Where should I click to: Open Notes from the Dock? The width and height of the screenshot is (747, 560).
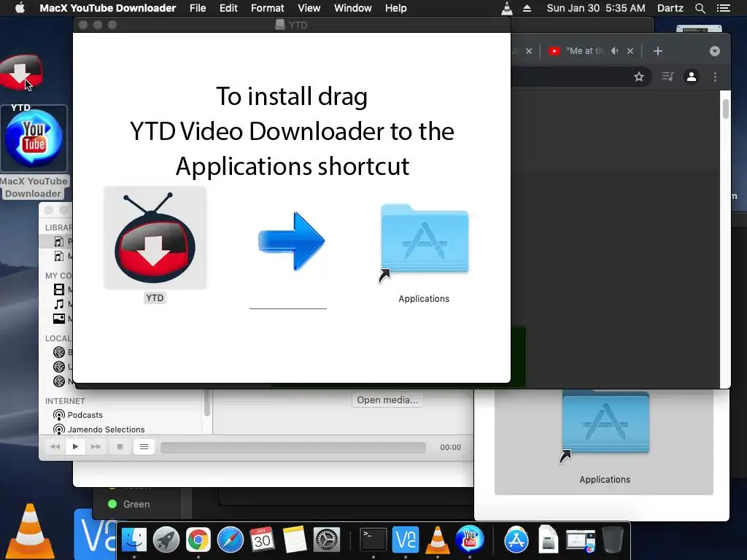click(x=294, y=540)
